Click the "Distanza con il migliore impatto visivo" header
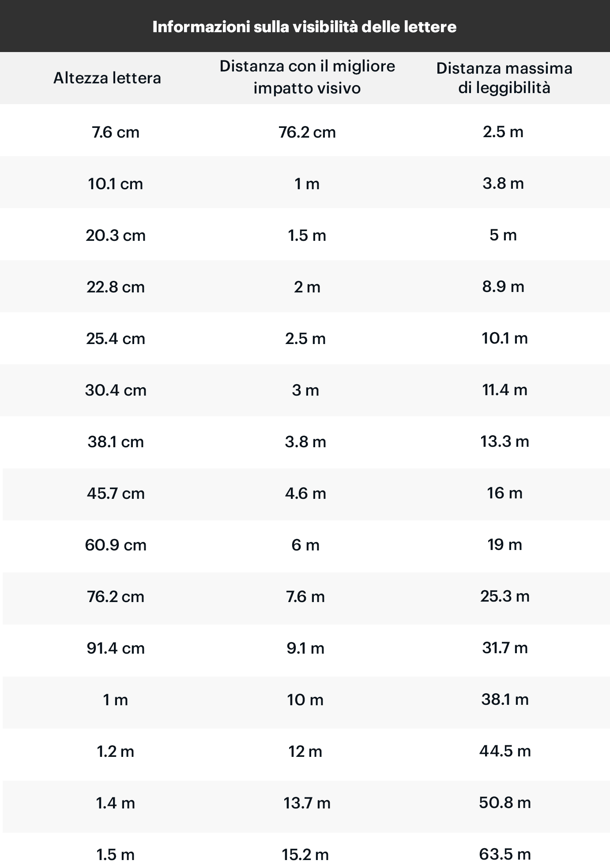 tap(307, 77)
